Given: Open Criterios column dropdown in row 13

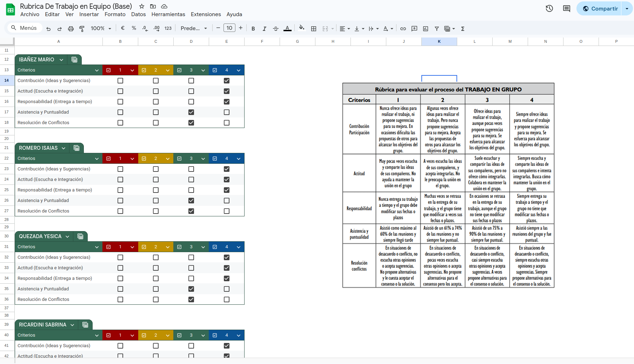Looking at the screenshot, I should (97, 70).
